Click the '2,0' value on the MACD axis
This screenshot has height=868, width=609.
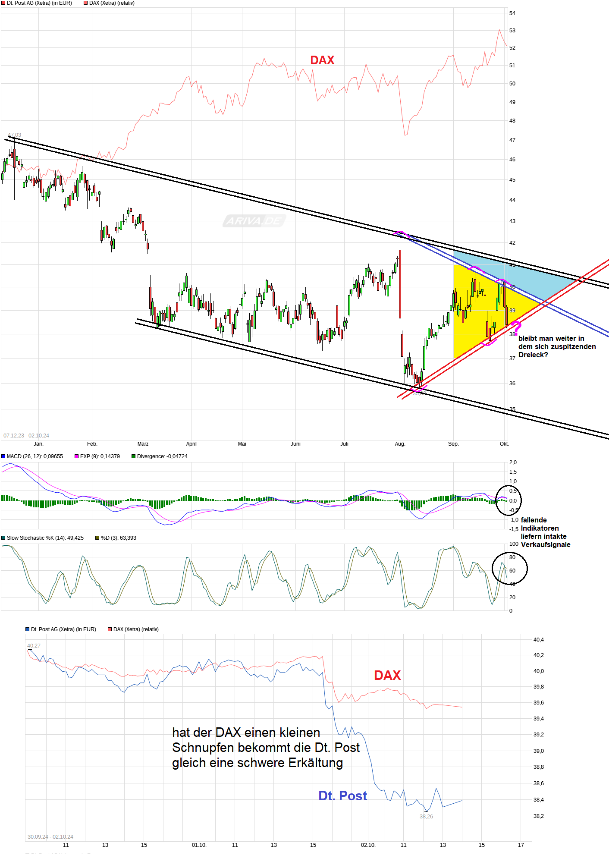pos(513,462)
